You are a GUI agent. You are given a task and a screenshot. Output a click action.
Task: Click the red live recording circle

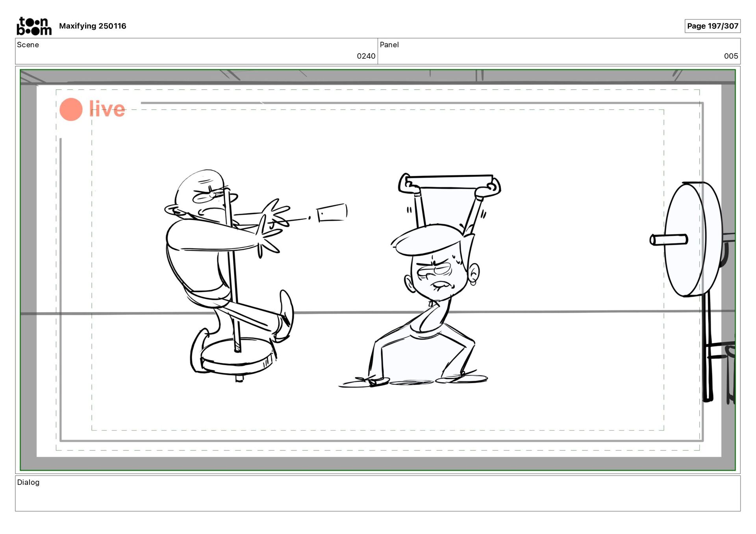pyautogui.click(x=71, y=109)
